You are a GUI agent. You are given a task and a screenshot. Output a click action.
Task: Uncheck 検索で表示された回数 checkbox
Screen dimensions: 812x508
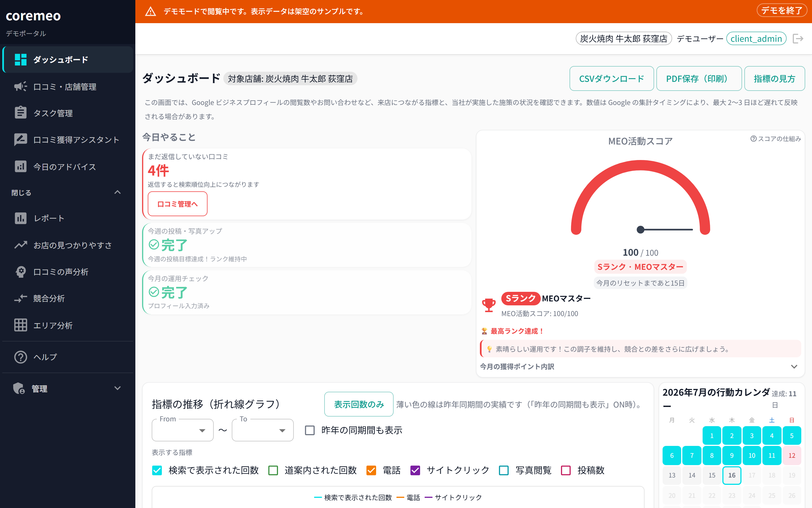point(157,470)
